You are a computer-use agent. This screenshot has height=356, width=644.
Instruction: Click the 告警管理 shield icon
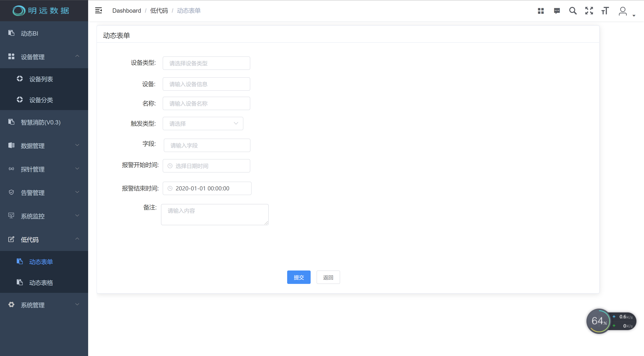[11, 192]
